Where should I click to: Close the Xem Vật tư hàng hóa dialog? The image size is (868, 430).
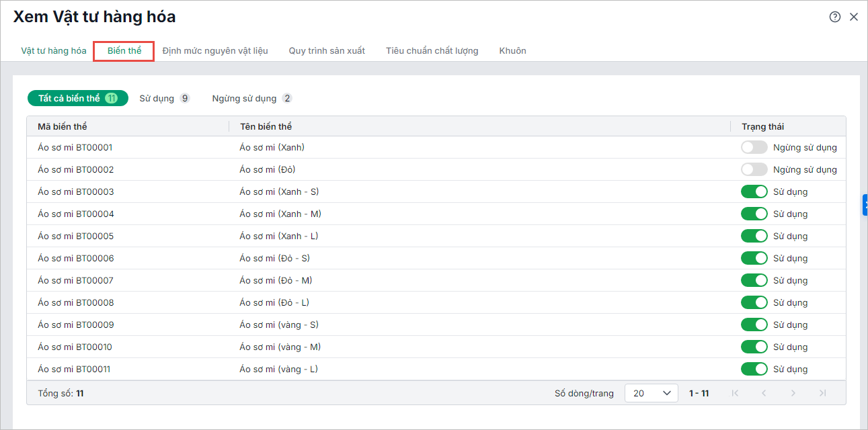point(854,17)
